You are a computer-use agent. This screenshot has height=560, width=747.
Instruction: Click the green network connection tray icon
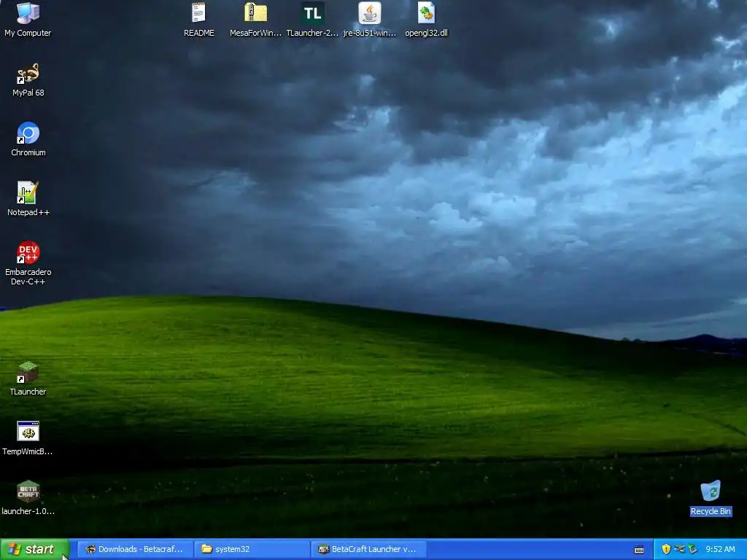[693, 549]
